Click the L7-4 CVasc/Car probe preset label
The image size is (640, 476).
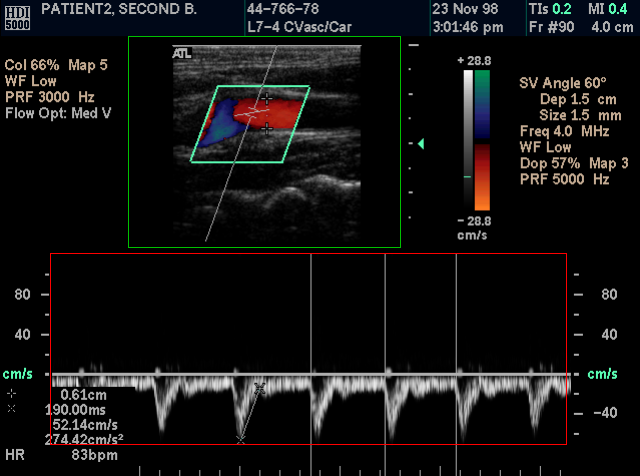[299, 26]
